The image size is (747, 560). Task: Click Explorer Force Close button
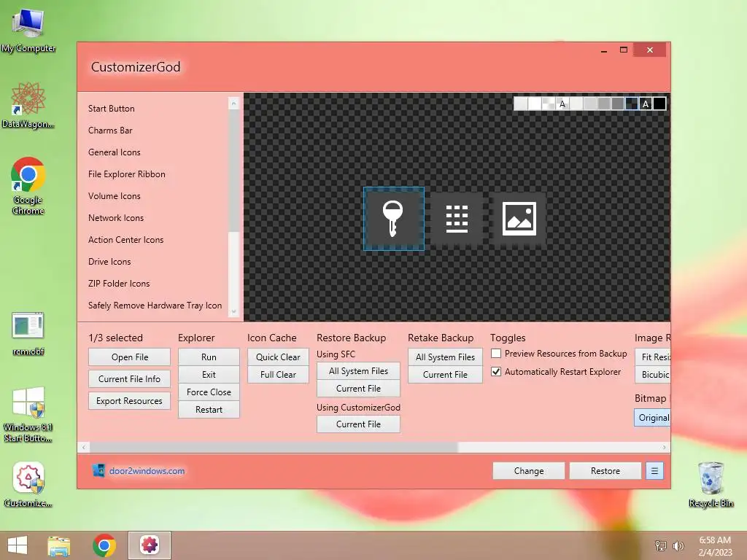(x=209, y=392)
